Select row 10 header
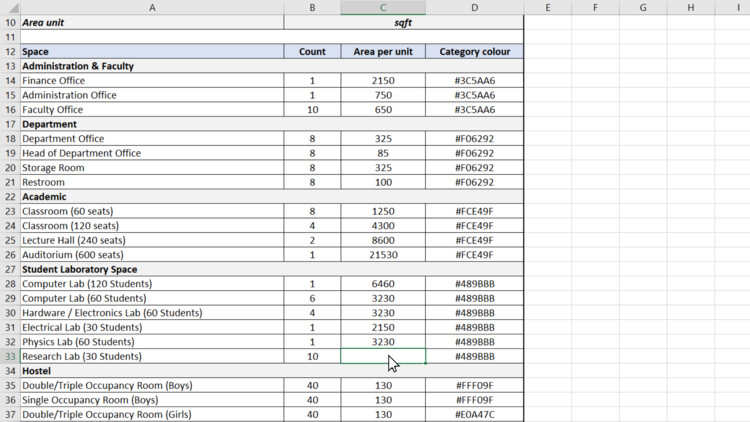The width and height of the screenshot is (750, 422). pos(10,22)
